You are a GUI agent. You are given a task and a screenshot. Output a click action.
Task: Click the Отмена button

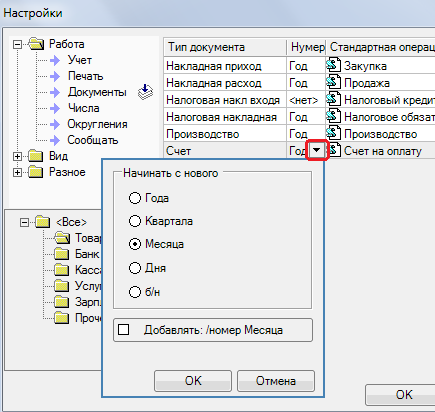[x=276, y=381]
